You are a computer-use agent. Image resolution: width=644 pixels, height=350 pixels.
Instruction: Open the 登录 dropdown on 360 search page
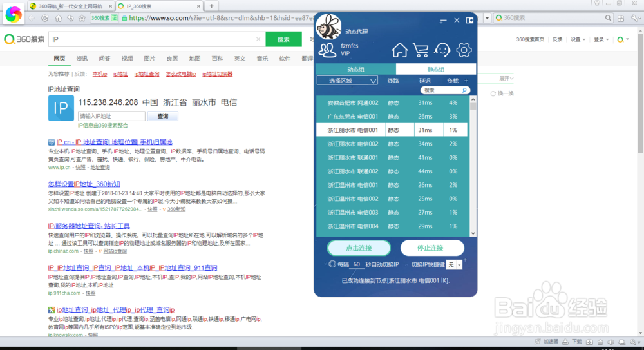(601, 39)
